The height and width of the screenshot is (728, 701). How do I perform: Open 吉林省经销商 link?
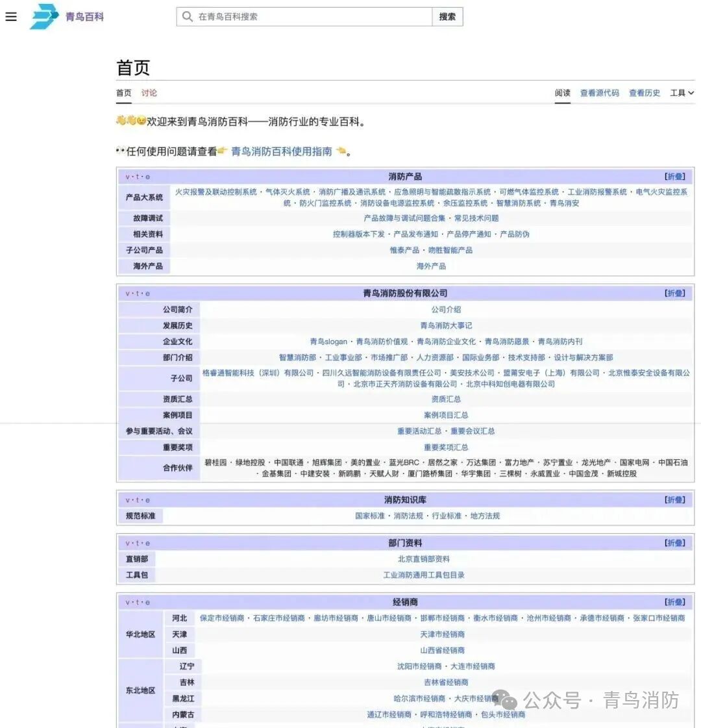pyautogui.click(x=446, y=682)
